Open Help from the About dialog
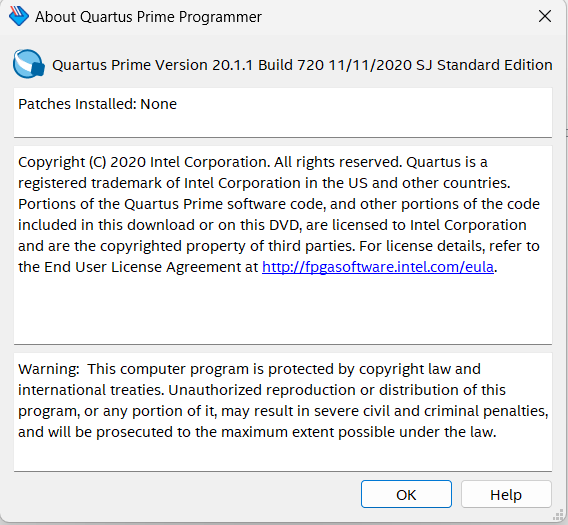The image size is (568, 525). click(506, 495)
